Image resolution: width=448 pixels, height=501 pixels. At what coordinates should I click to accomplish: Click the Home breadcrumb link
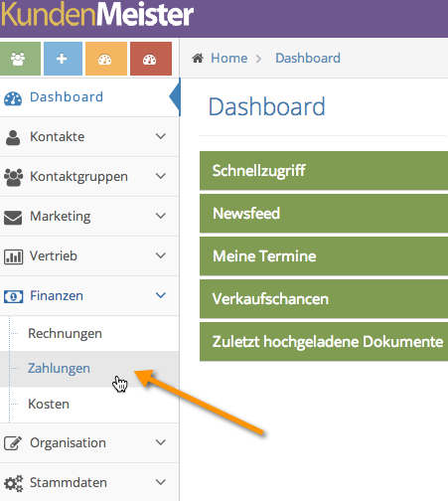(x=229, y=58)
